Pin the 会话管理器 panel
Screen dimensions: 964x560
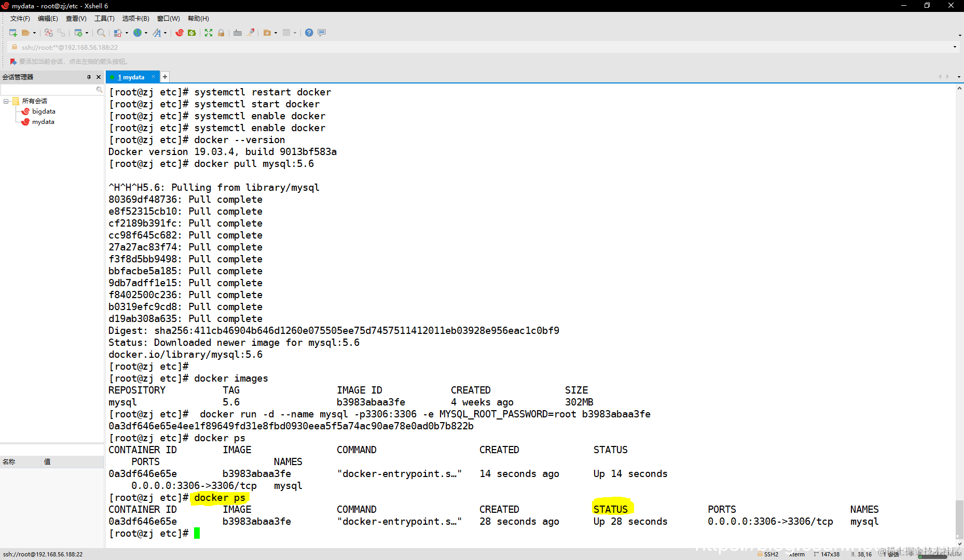89,77
